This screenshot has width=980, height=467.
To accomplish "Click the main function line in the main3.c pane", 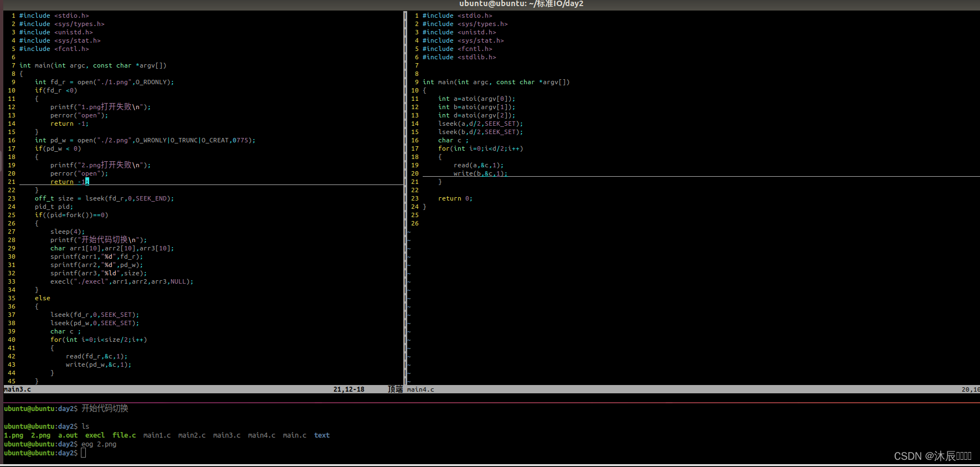I will [x=93, y=65].
